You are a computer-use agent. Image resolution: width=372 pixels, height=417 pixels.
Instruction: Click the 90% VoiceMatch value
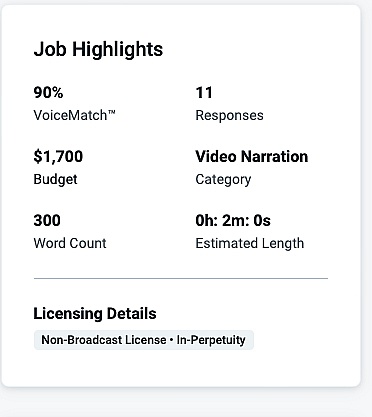point(48,92)
